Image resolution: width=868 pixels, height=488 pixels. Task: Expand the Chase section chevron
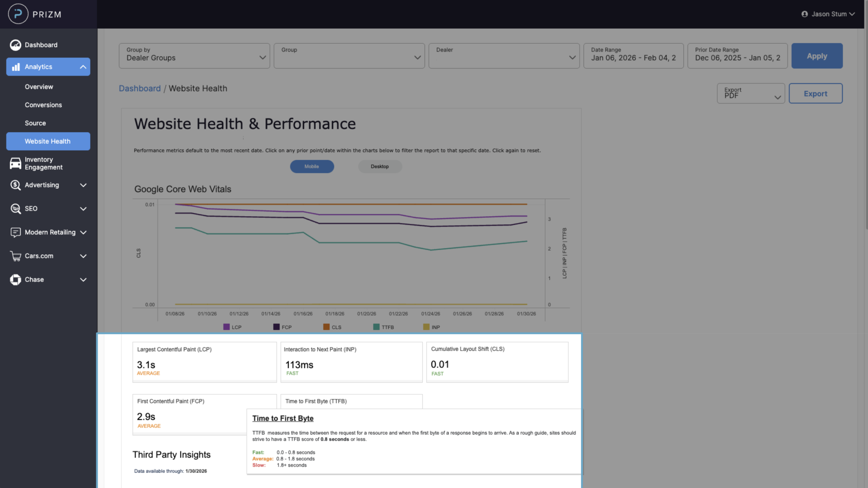pyautogui.click(x=83, y=280)
